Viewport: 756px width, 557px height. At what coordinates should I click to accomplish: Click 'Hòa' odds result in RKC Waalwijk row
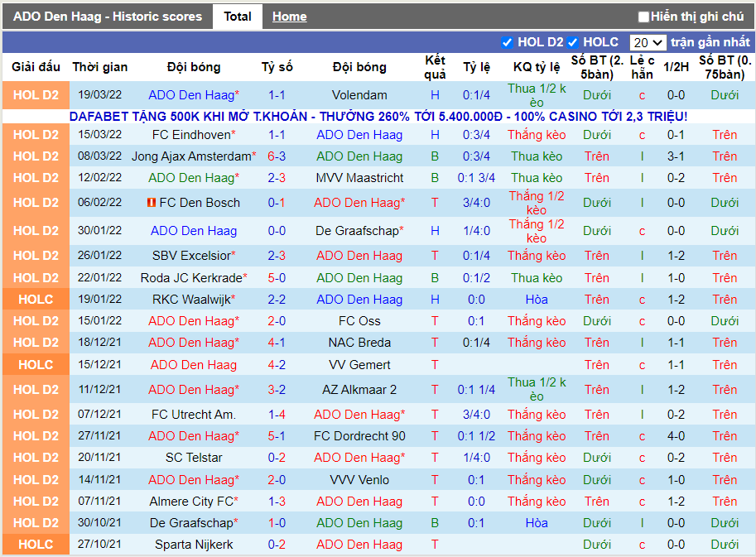pos(536,300)
